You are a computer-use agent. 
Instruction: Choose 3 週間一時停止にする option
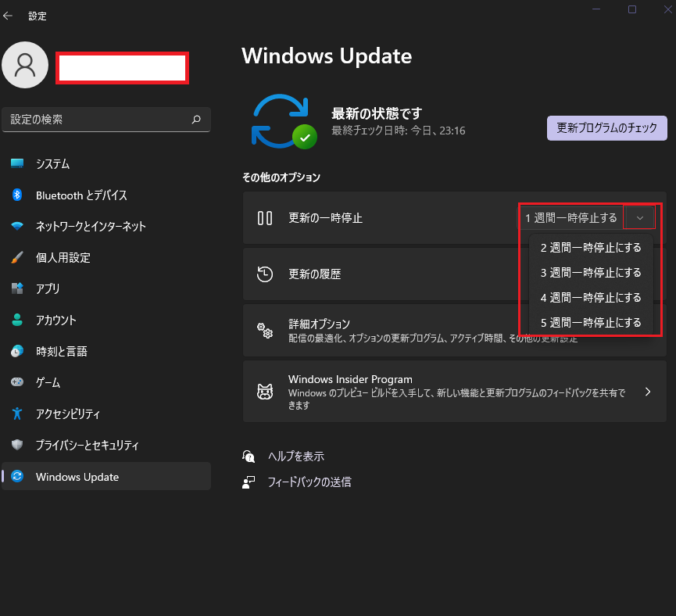591,273
